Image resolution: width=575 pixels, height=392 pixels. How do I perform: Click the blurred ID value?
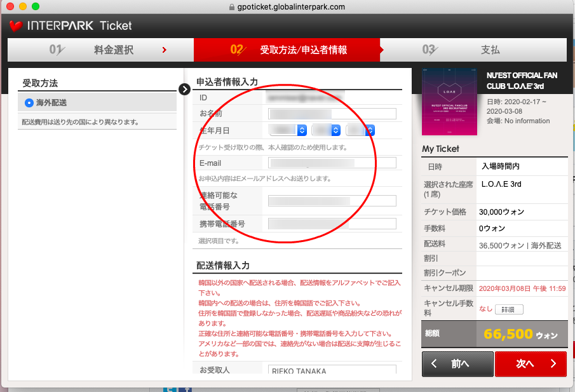305,98
